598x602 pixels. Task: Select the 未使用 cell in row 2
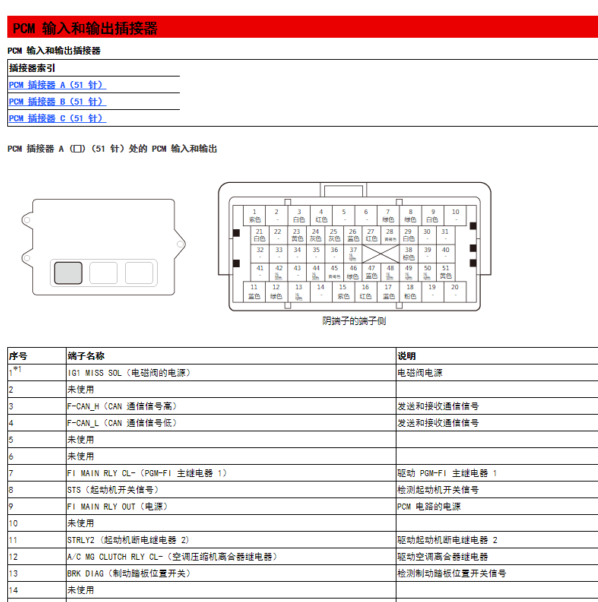pos(231,389)
